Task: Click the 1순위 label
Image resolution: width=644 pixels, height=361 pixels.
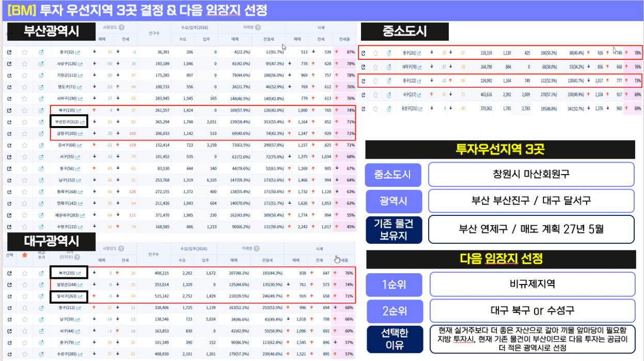Action: click(x=395, y=284)
